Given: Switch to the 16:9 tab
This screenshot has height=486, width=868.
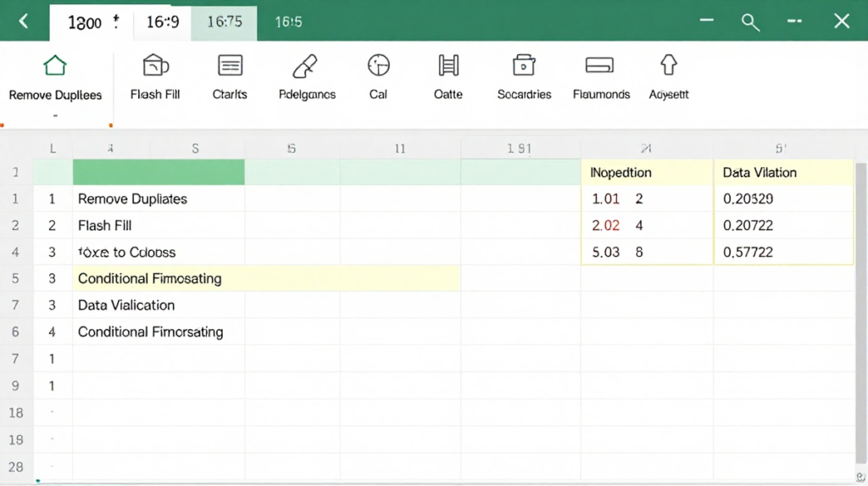Looking at the screenshot, I should (x=162, y=23).
